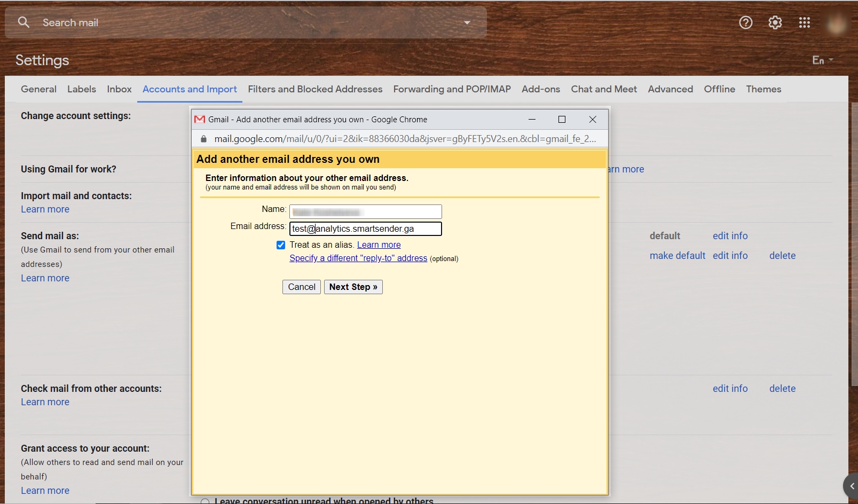Click edit info next to make default
The width and height of the screenshot is (858, 504).
[x=730, y=256]
